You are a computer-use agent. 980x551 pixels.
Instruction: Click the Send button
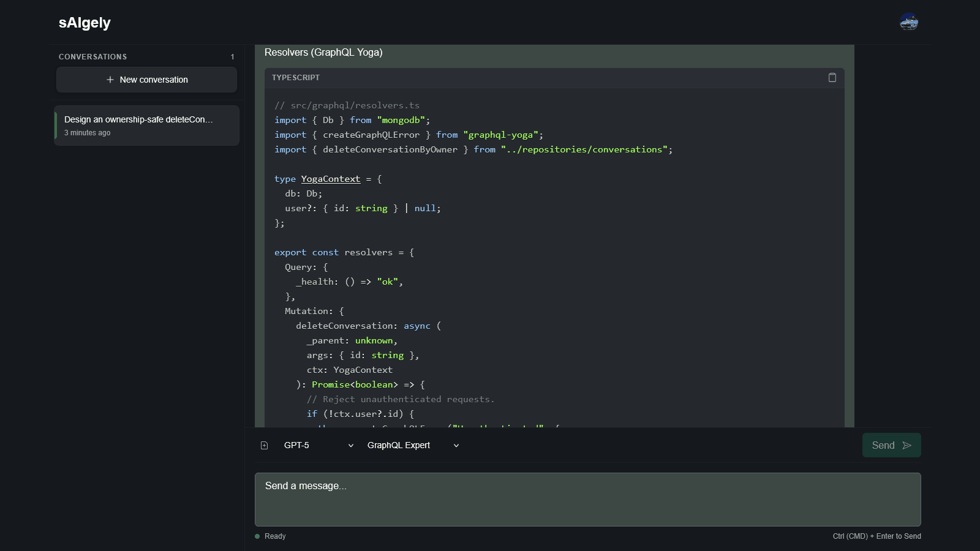(x=892, y=445)
